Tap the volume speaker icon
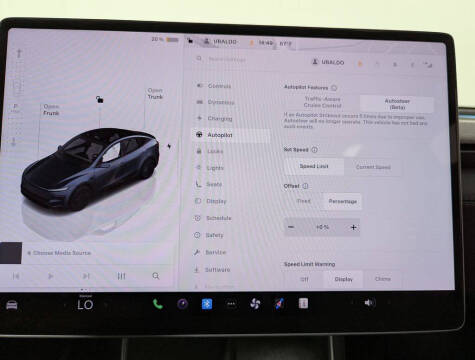Viewport: 475px width, 360px height. (x=369, y=303)
